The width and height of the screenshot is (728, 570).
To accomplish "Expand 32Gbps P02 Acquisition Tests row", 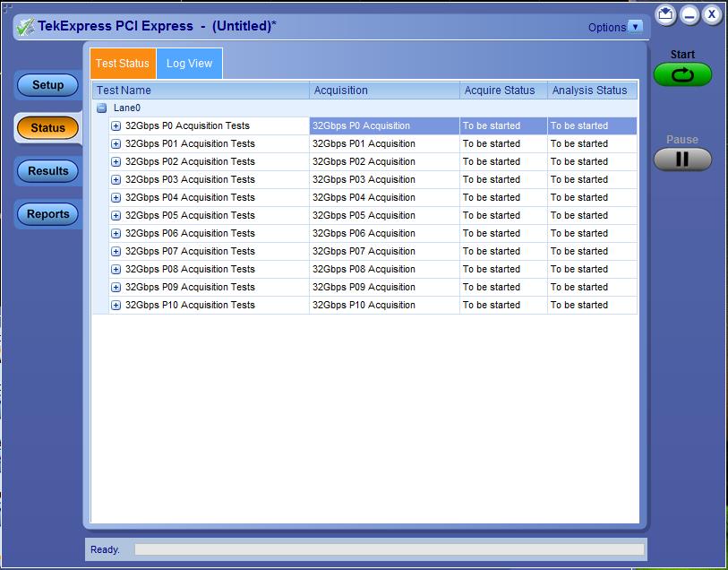I will [116, 161].
